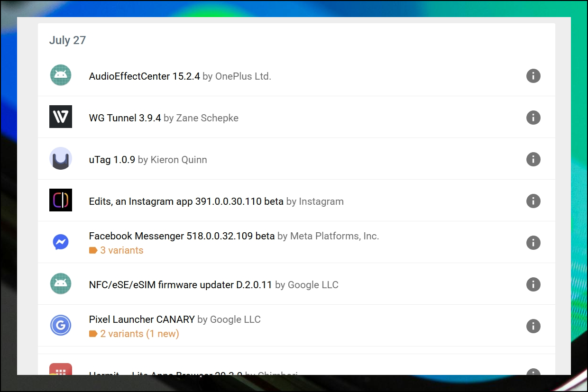The width and height of the screenshot is (588, 392).
Task: Select the Facebook Messenger app icon
Action: click(x=61, y=242)
